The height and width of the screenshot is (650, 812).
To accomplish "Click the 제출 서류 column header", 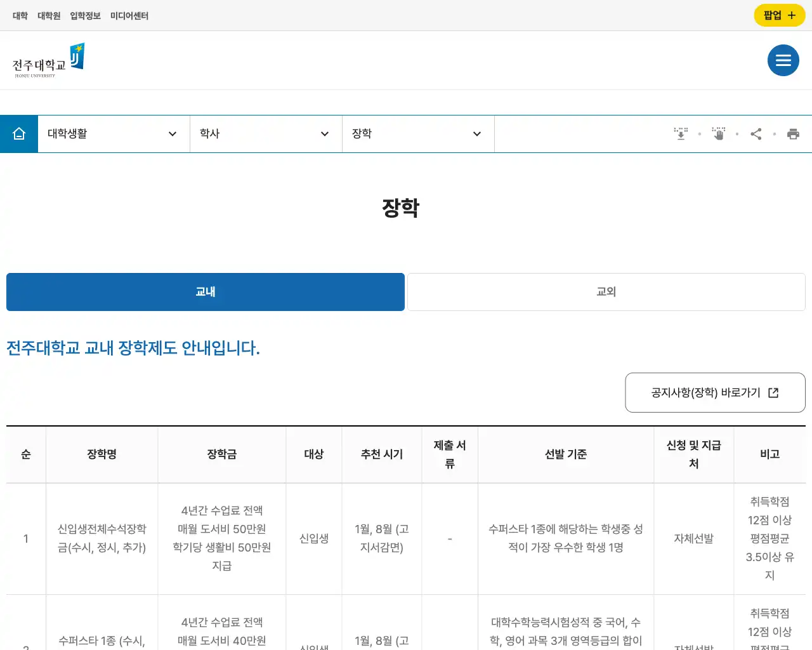I will (x=450, y=454).
